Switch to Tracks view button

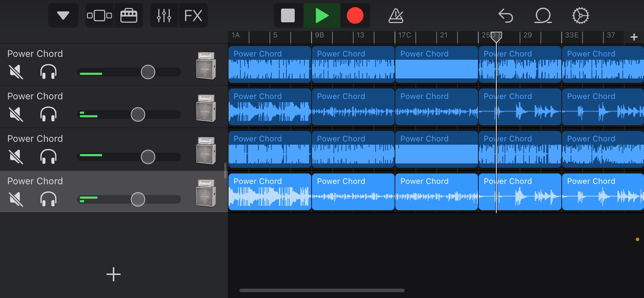tap(100, 15)
